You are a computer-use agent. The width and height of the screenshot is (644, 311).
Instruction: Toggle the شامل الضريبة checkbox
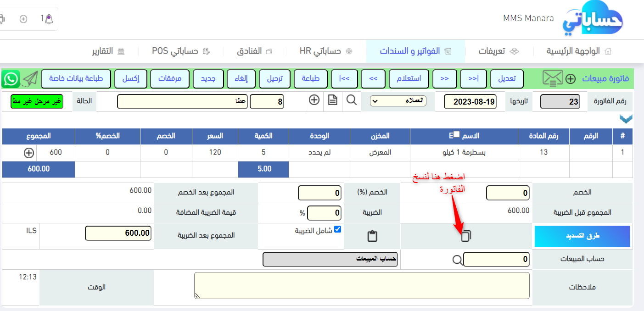click(338, 229)
